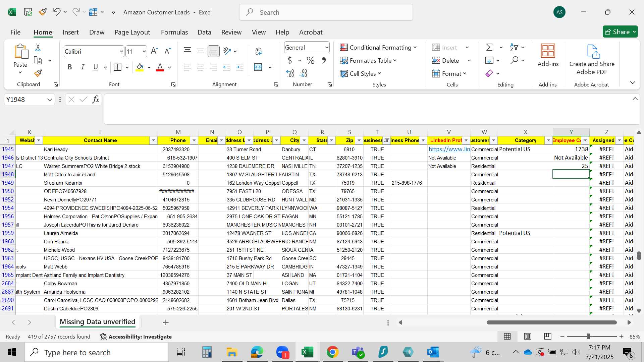
Task: Click Format as Table button
Action: [x=368, y=61]
